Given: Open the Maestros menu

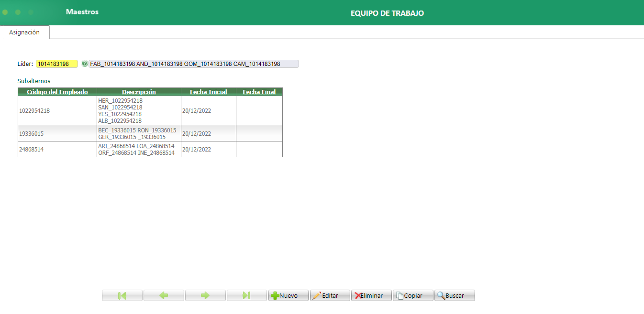Looking at the screenshot, I should pos(82,12).
